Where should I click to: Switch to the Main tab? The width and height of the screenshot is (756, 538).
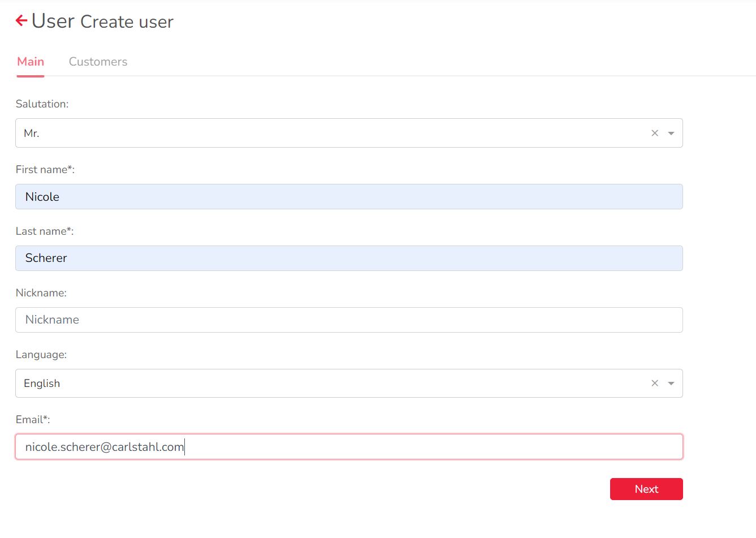31,62
